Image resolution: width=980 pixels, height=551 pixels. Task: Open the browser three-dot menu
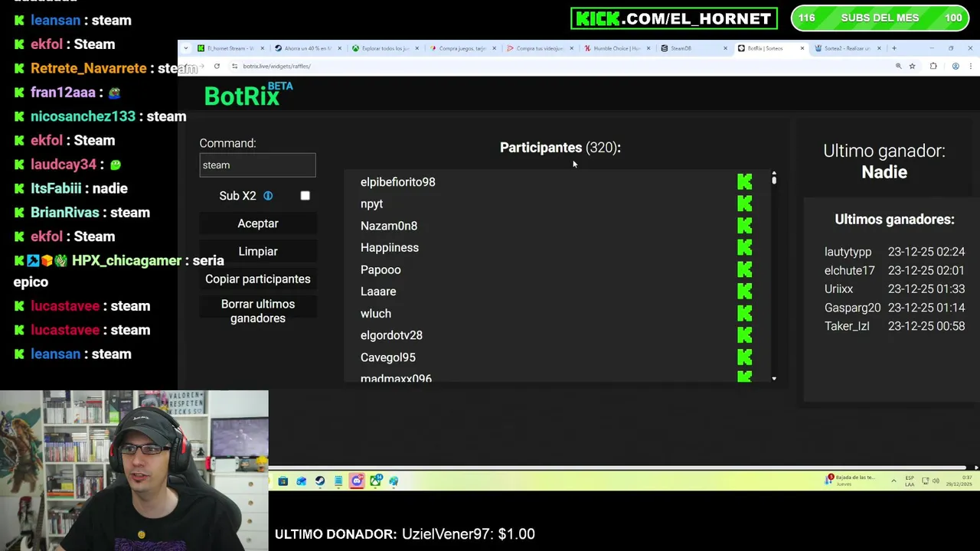(971, 66)
